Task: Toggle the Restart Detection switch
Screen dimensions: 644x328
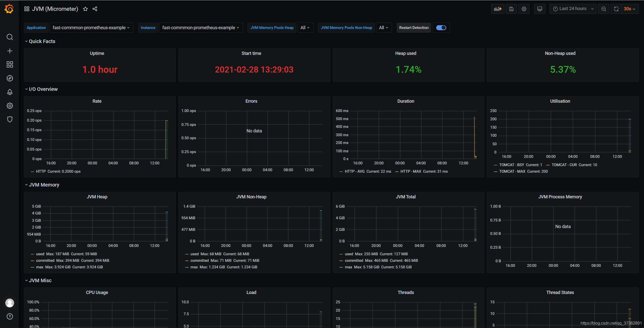Action: tap(441, 28)
